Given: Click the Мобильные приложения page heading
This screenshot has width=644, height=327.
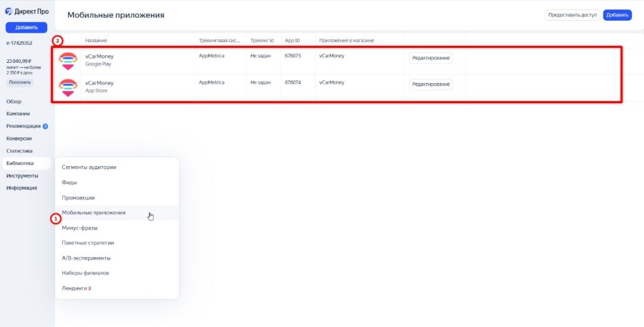Looking at the screenshot, I should [116, 15].
